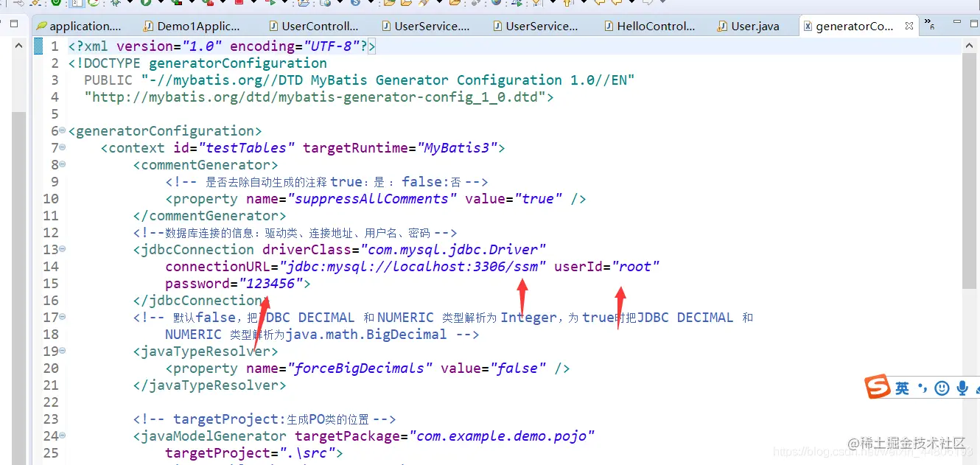This screenshot has width=980, height=465.
Task: Collapse the commentGenerator block at line 8
Action: tap(63, 165)
